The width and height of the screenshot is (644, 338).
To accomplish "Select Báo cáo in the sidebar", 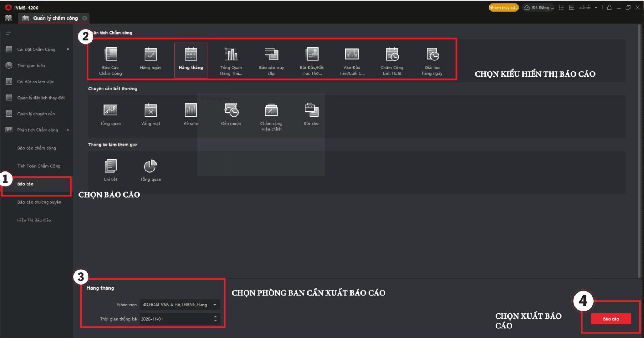I will click(25, 184).
